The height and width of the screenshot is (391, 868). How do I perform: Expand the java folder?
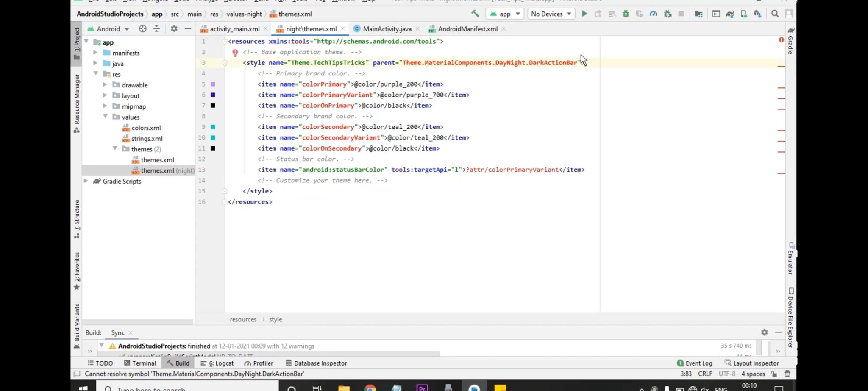95,63
